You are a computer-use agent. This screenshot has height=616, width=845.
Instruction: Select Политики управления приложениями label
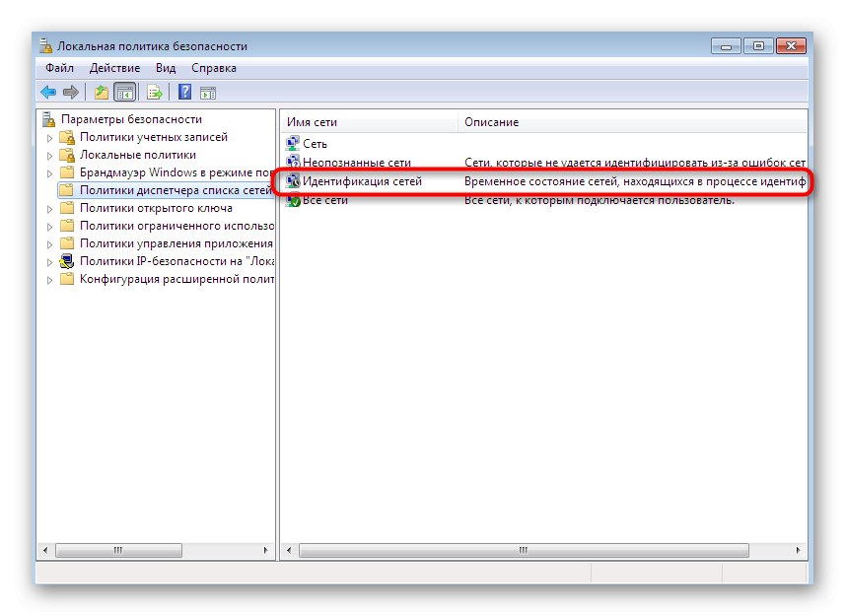point(176,243)
